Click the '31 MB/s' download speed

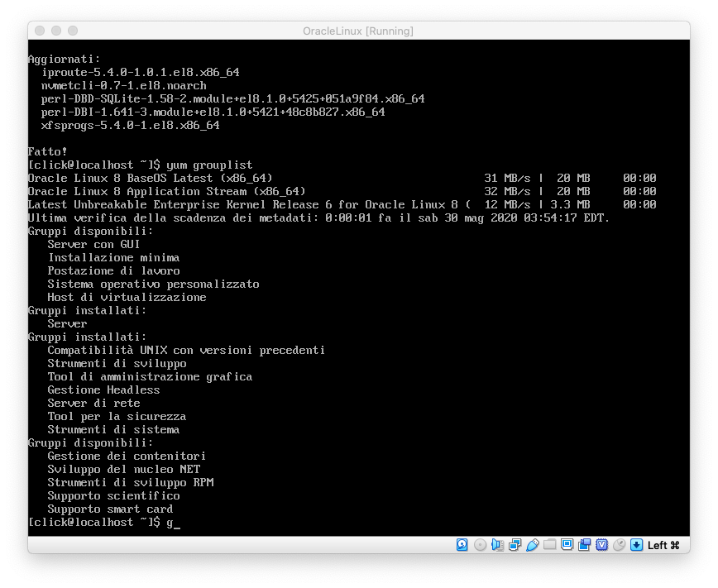pos(507,178)
